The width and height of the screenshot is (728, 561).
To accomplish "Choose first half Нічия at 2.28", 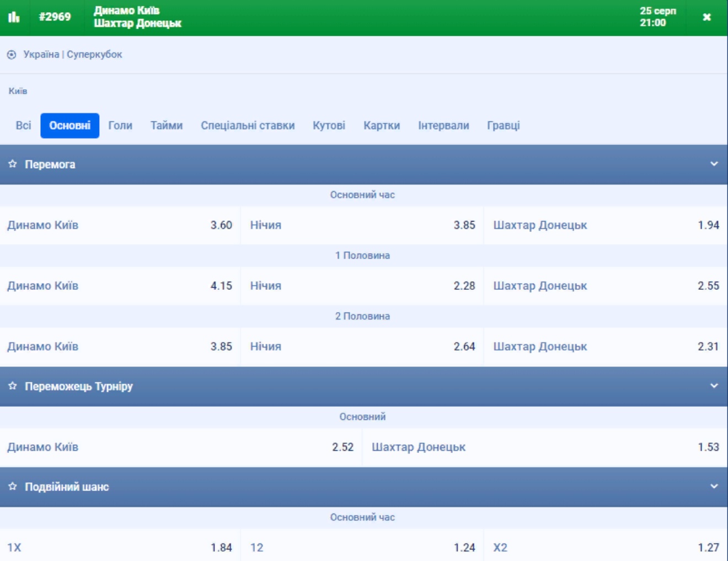I will (362, 286).
